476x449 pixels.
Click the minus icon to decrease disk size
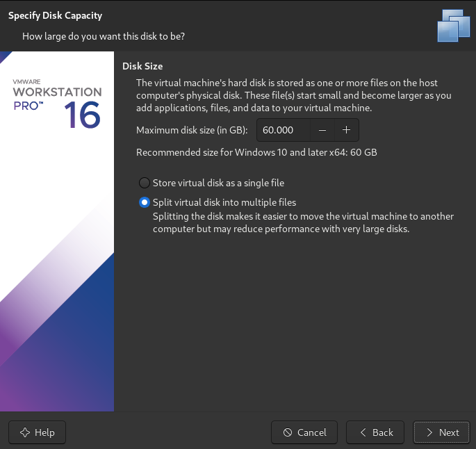(x=322, y=130)
